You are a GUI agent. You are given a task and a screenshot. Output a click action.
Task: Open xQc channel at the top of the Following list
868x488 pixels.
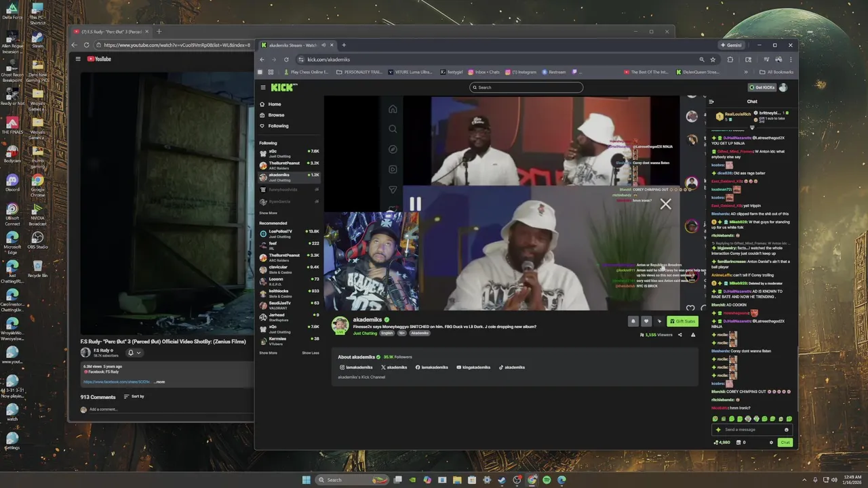[x=289, y=153]
